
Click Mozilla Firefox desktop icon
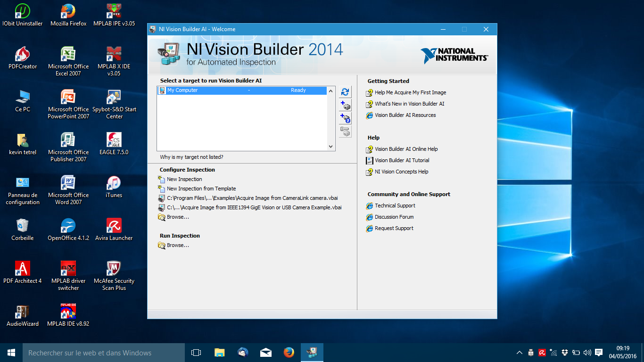pyautogui.click(x=68, y=15)
